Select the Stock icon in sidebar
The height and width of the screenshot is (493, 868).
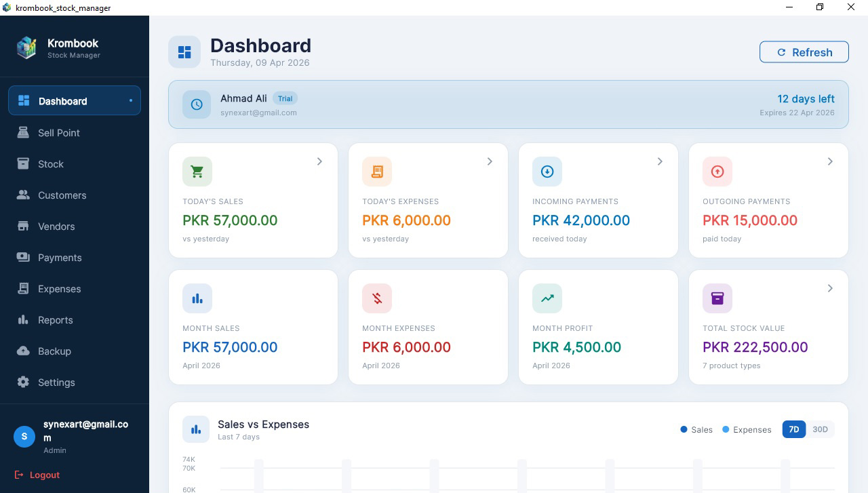pyautogui.click(x=24, y=164)
